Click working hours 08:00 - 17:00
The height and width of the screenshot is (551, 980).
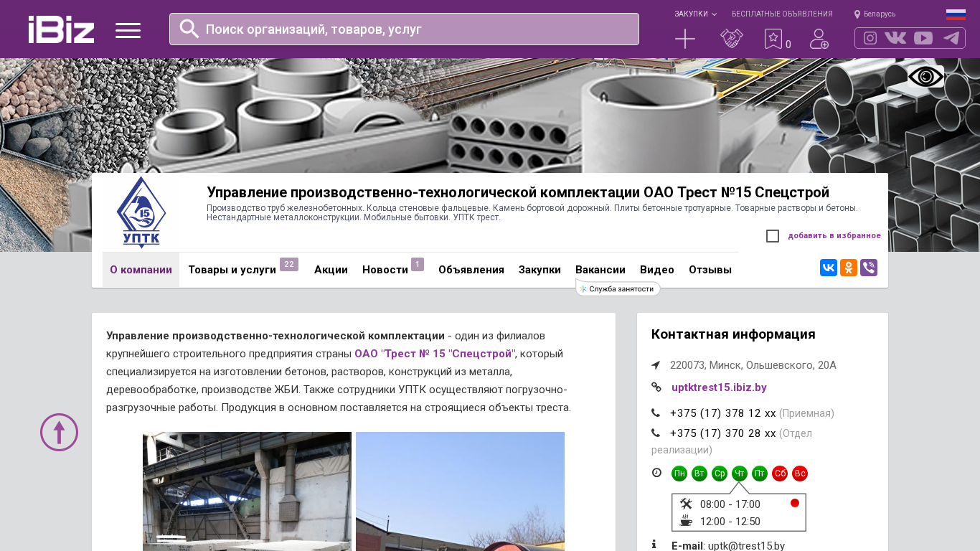pos(730,504)
